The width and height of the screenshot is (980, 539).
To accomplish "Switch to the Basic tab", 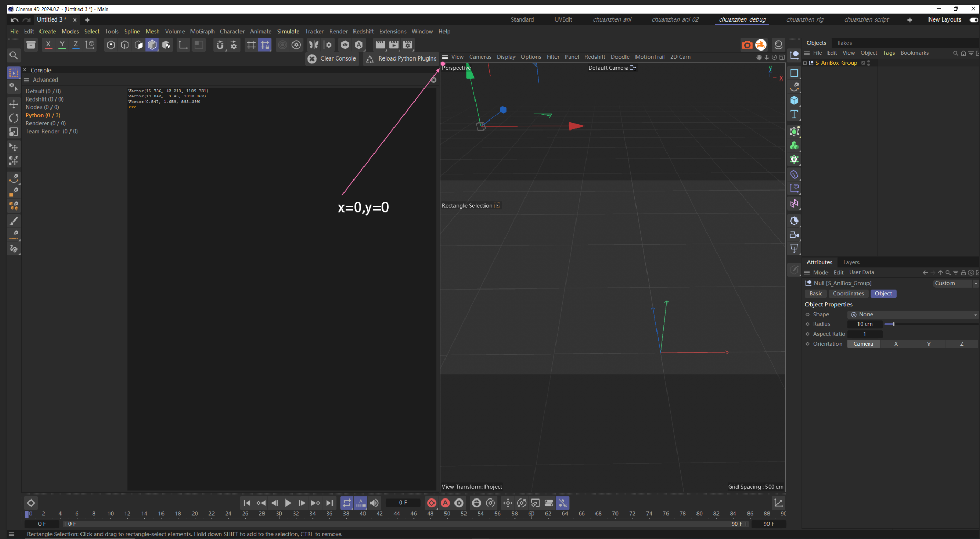I will [815, 293].
